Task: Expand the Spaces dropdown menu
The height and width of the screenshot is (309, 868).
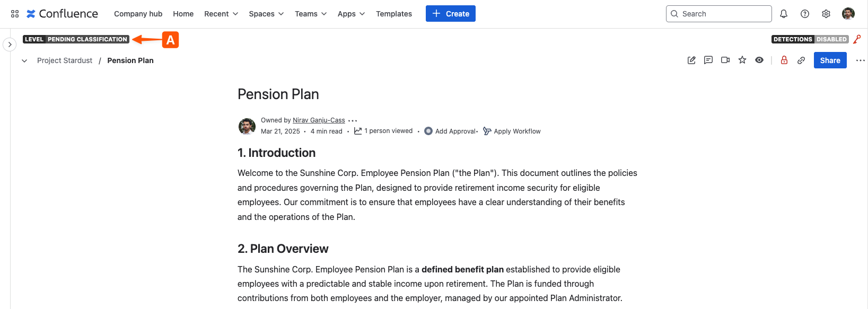Action: tap(266, 14)
